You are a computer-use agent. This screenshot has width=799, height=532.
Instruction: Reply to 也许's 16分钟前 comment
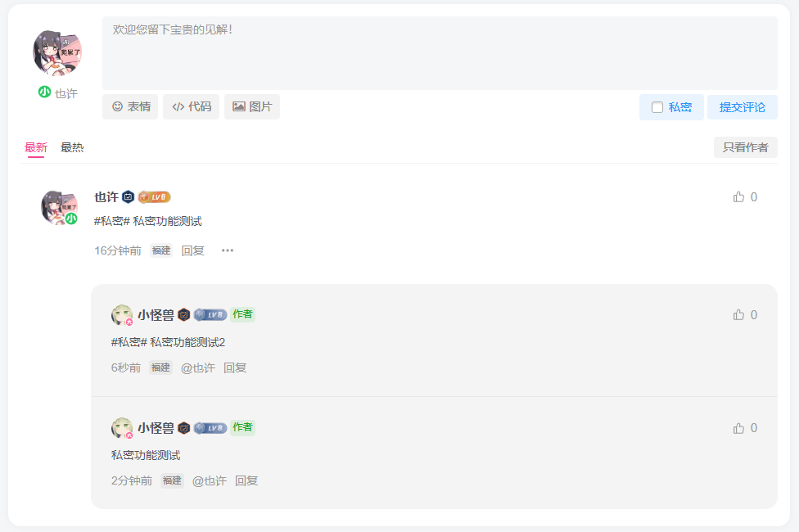pos(192,250)
